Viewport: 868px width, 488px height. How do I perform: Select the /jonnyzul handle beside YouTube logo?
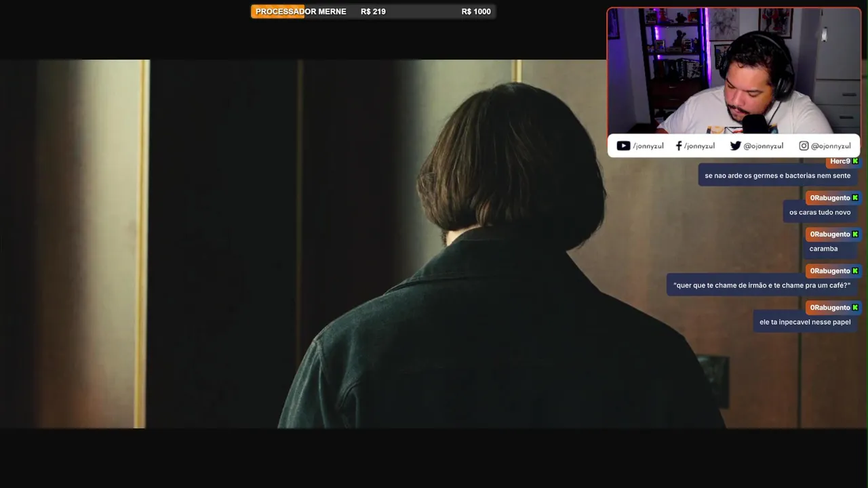[648, 146]
